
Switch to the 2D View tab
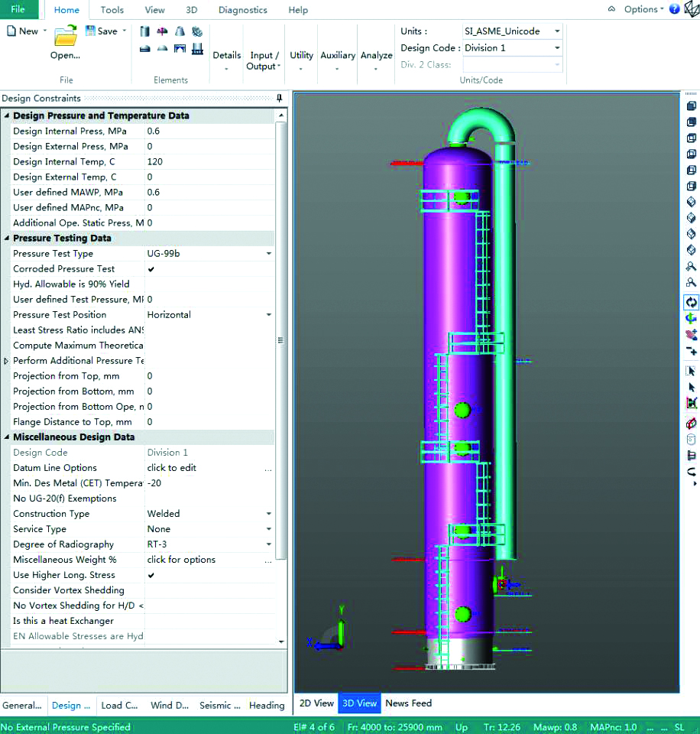(x=316, y=703)
